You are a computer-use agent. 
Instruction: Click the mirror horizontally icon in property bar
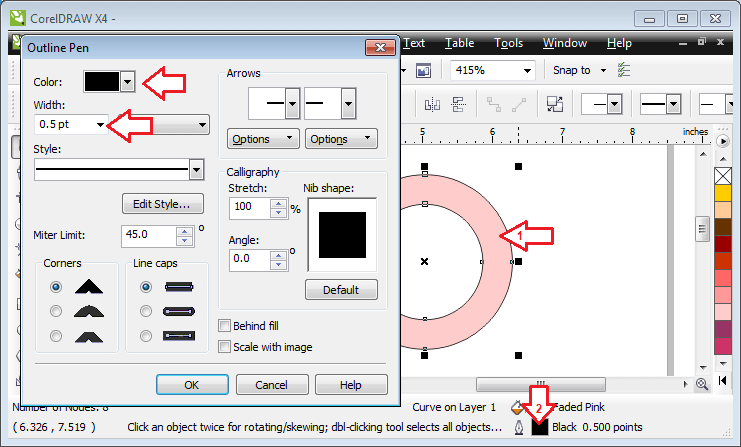[433, 104]
